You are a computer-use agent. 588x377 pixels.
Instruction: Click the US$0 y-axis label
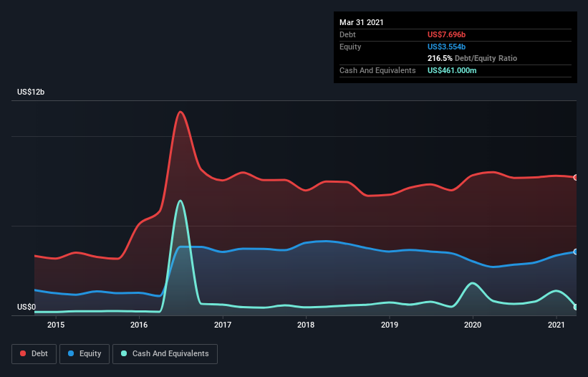tap(26, 307)
